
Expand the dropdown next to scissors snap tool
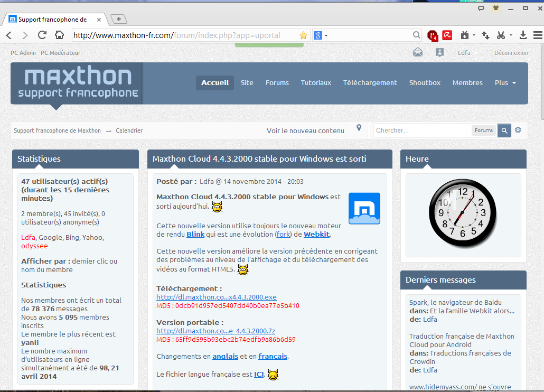[x=511, y=35]
